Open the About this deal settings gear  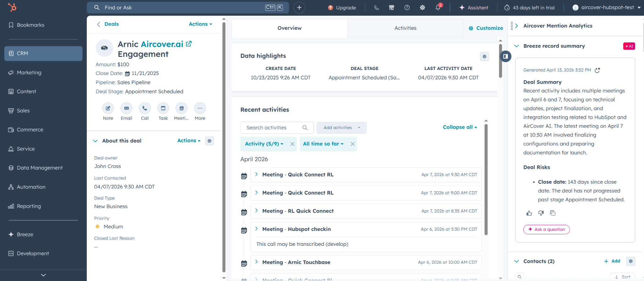click(x=209, y=141)
